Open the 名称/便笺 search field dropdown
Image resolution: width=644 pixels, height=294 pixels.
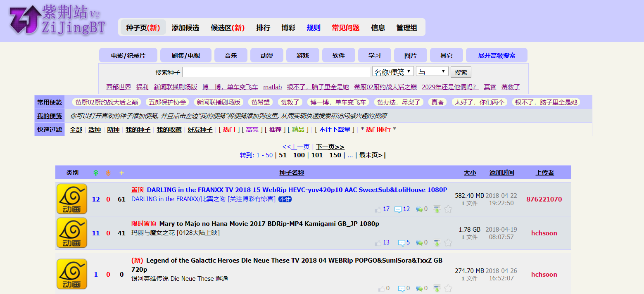tap(393, 71)
